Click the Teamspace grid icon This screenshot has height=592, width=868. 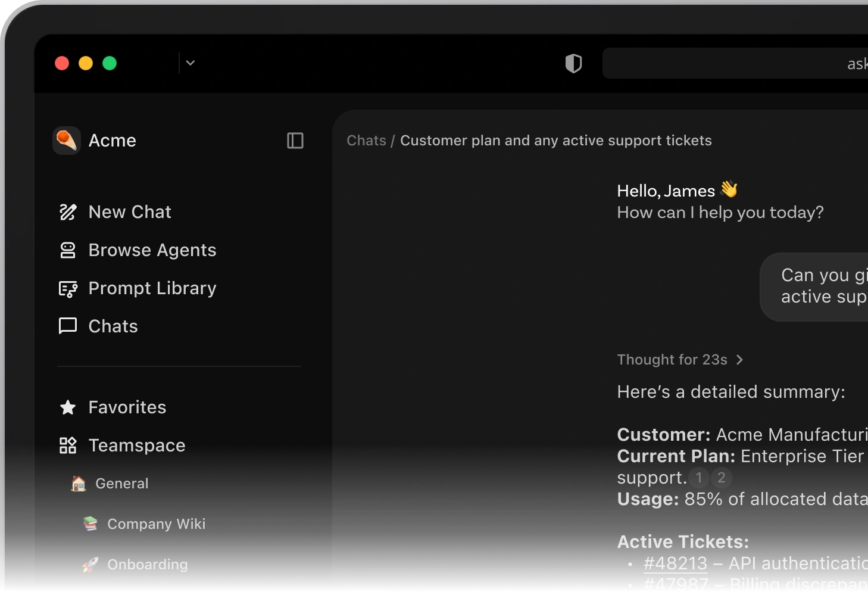tap(68, 445)
